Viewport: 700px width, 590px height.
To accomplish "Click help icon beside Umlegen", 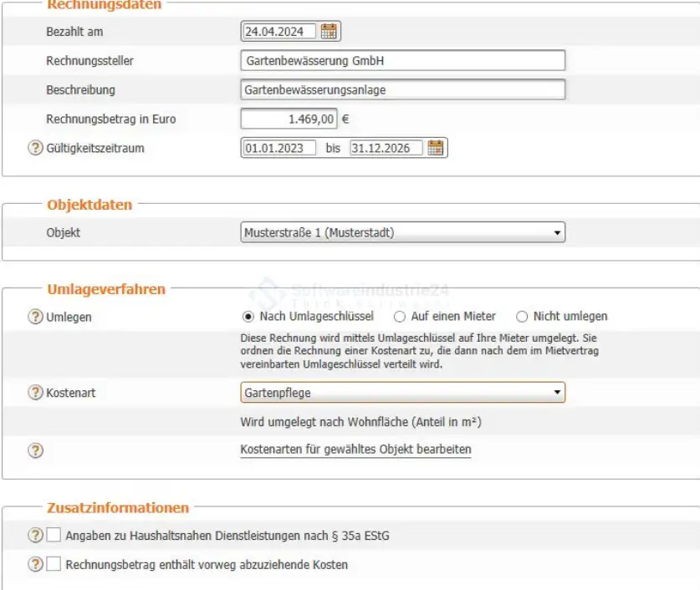I will coord(35,317).
